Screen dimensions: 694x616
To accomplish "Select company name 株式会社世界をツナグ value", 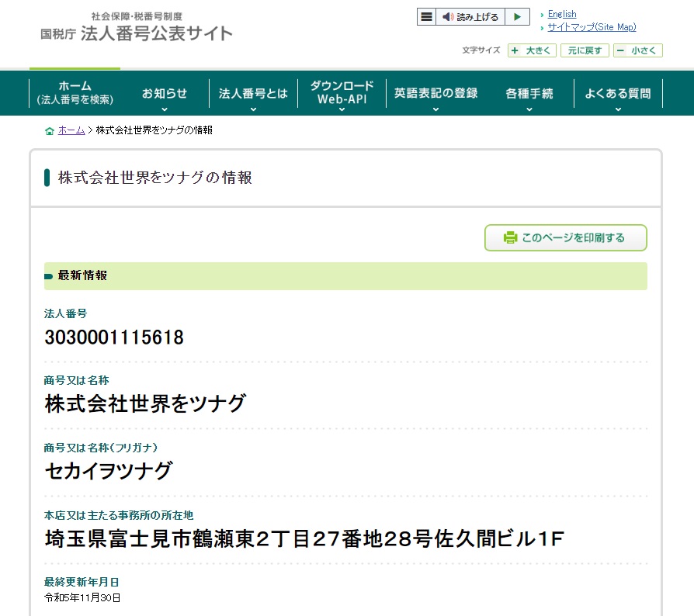I will click(x=145, y=403).
